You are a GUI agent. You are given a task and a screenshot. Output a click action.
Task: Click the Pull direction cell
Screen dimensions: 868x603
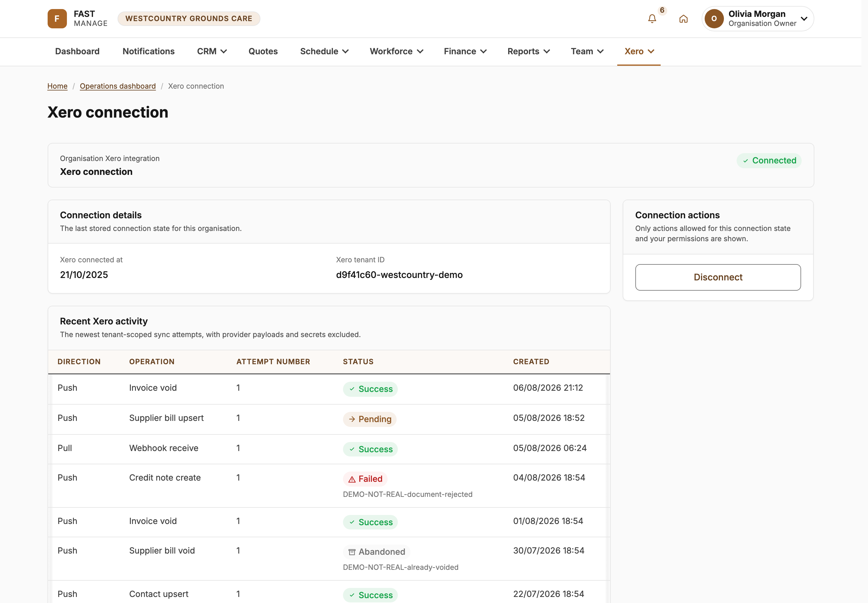point(64,448)
